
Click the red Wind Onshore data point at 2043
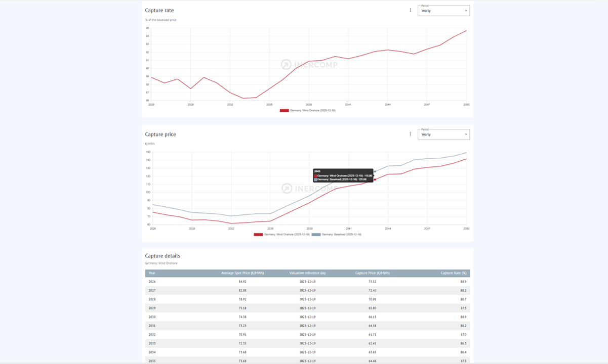tap(375, 179)
